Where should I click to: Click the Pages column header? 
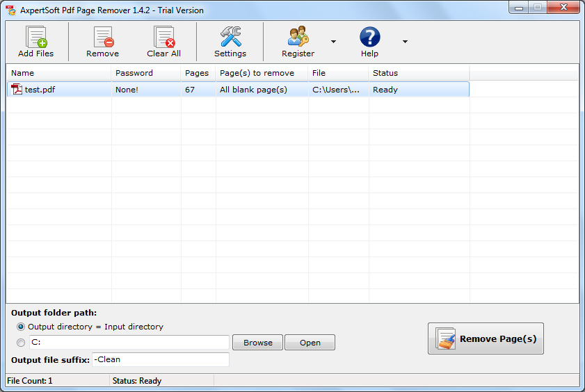(198, 73)
